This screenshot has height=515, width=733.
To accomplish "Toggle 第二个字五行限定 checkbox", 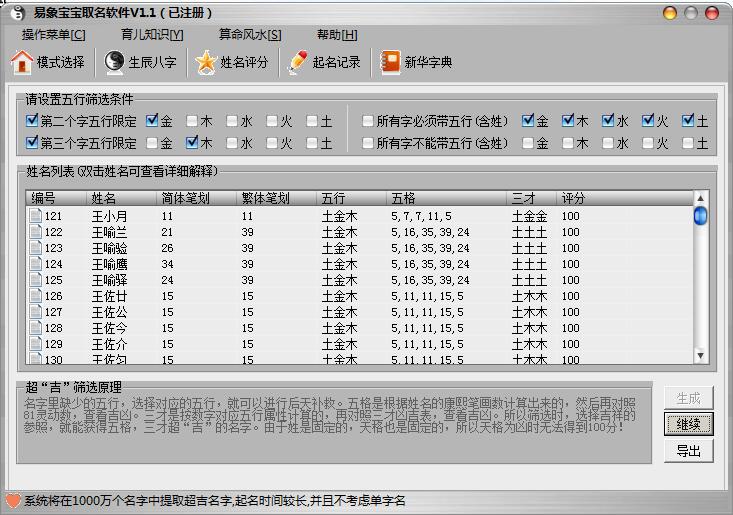I will point(33,121).
